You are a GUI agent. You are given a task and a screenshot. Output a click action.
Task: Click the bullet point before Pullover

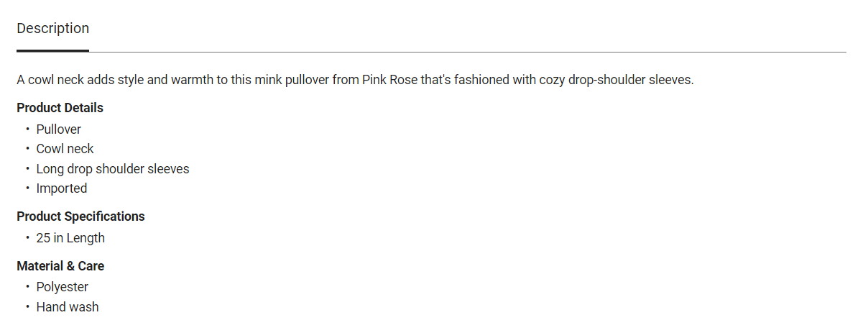coord(27,129)
